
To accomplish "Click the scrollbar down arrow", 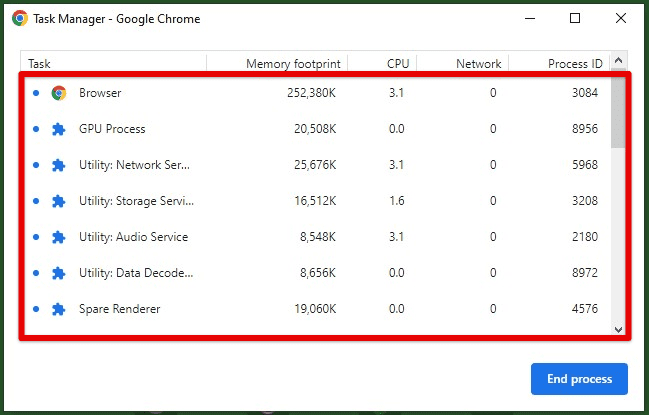I will [x=618, y=329].
